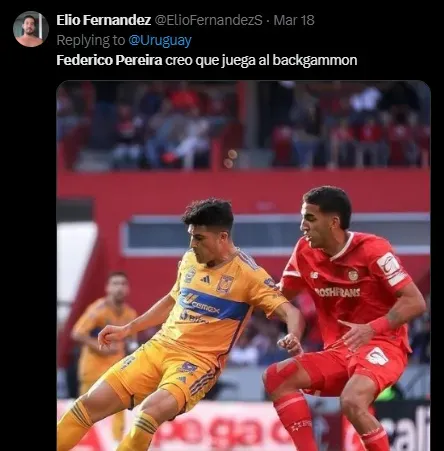Select the bold 'Federico Pereira' text

click(109, 60)
